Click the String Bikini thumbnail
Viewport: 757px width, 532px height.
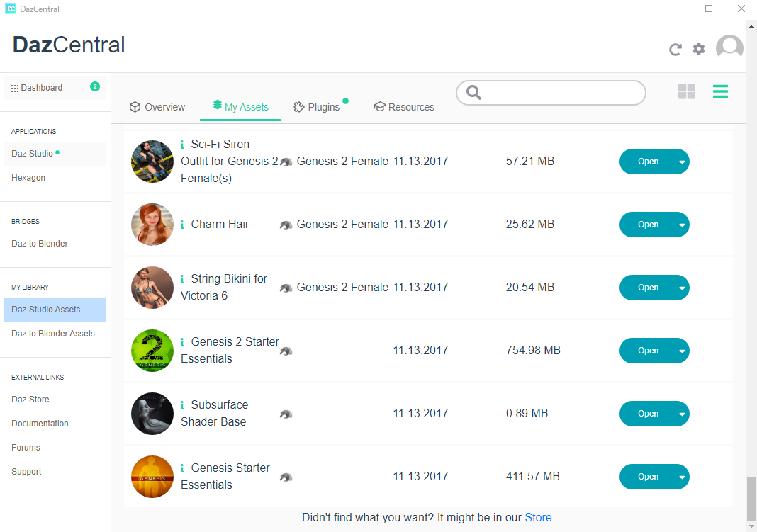click(152, 288)
